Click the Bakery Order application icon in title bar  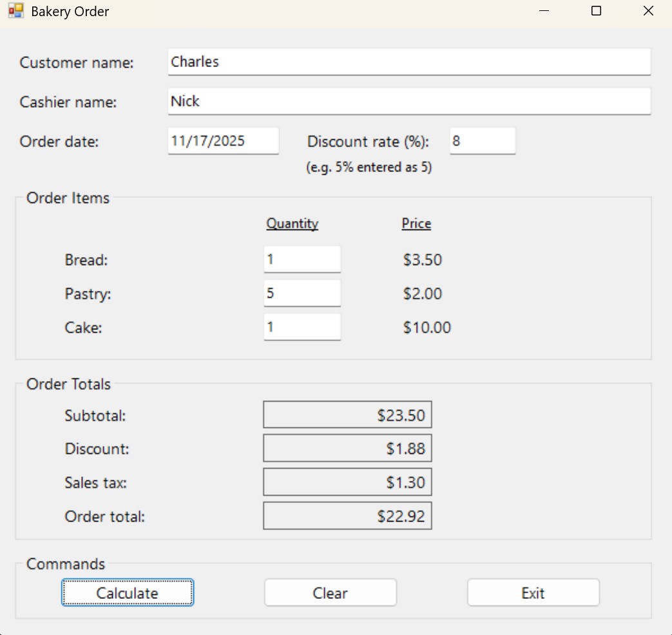(x=15, y=10)
